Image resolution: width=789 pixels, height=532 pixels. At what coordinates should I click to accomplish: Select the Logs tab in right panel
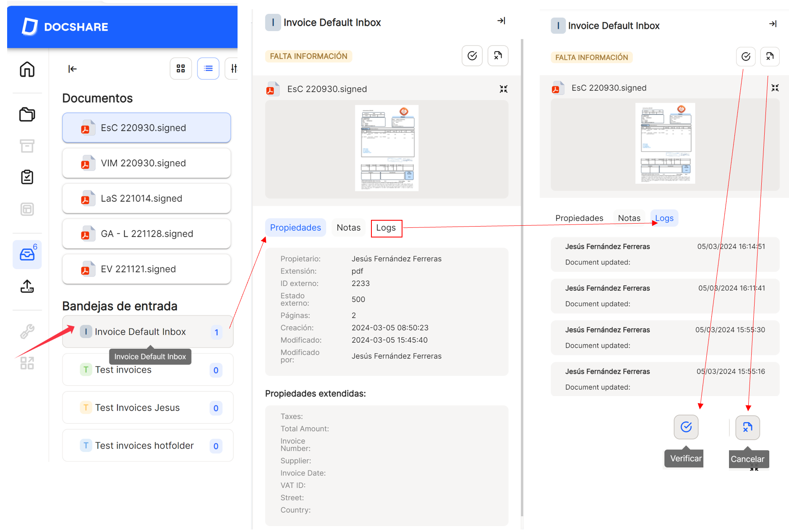point(664,218)
